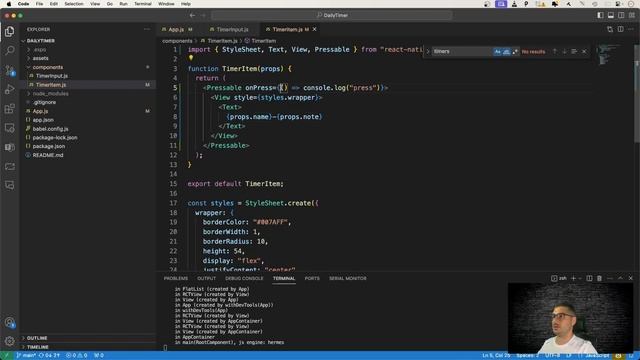The image size is (640, 360).
Task: Expand the OUTLINE section
Action: pos(88,338)
